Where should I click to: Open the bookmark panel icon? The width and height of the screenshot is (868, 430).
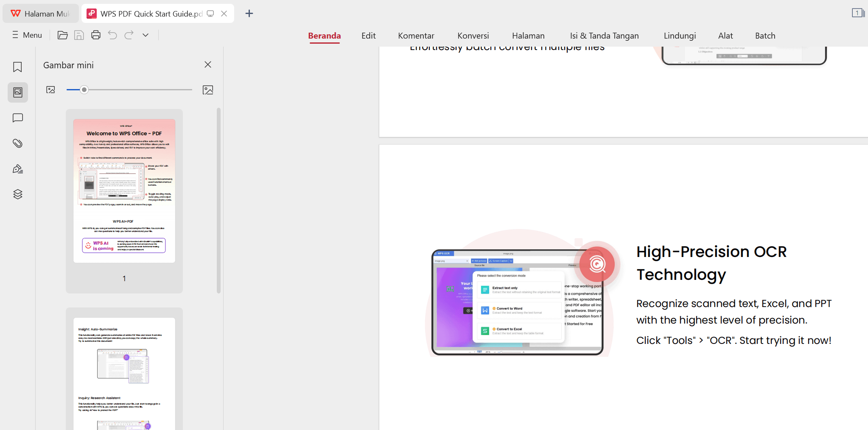click(17, 67)
